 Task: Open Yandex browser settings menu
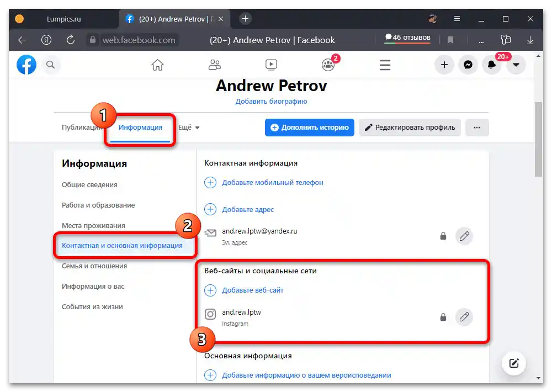coord(457,19)
